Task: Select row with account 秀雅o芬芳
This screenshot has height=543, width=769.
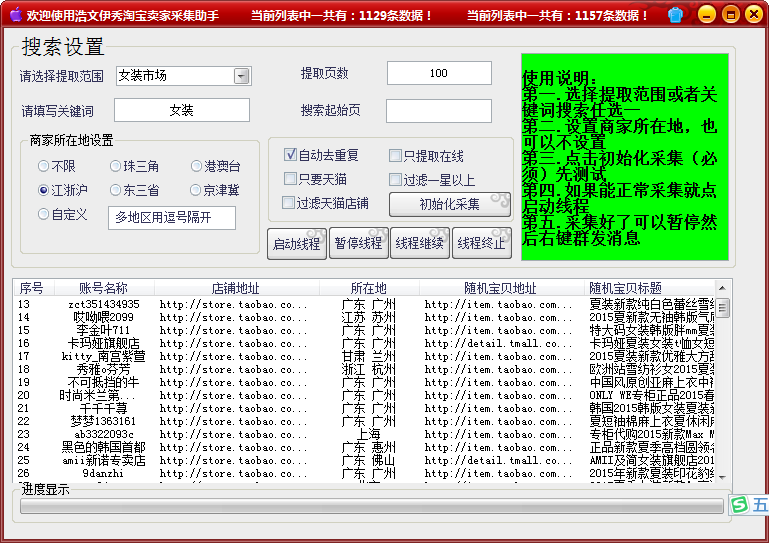Action: (x=365, y=369)
